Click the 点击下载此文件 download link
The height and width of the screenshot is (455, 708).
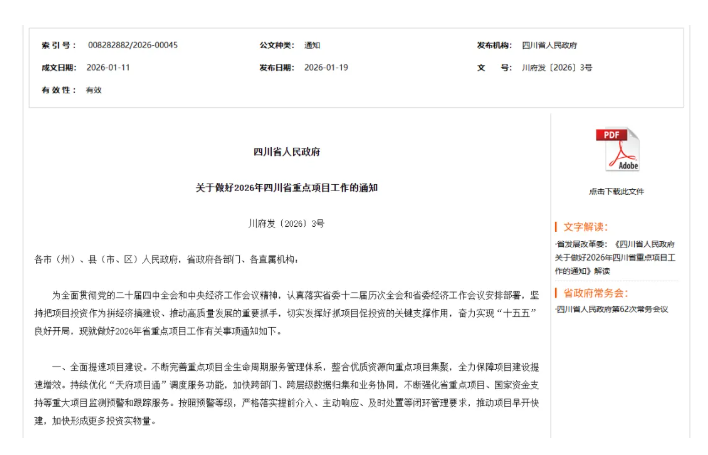point(616,191)
